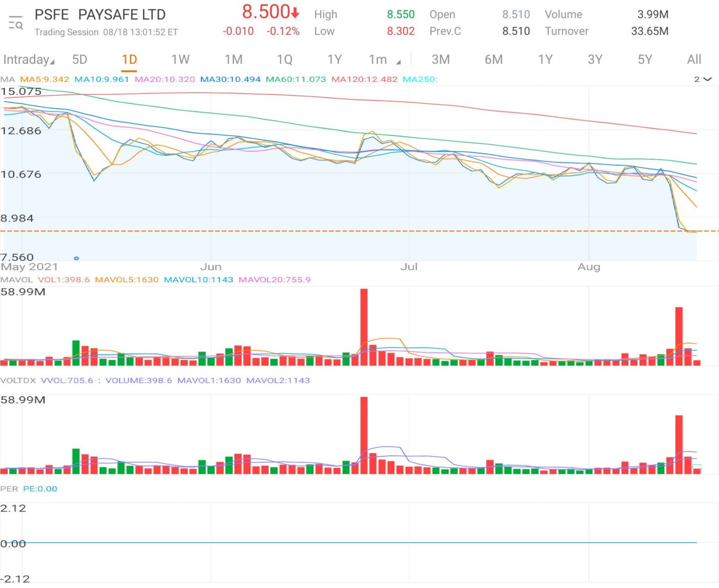Click the VOL1:398.6 label
Image resolution: width=719 pixels, height=588 pixels.
coord(64,280)
